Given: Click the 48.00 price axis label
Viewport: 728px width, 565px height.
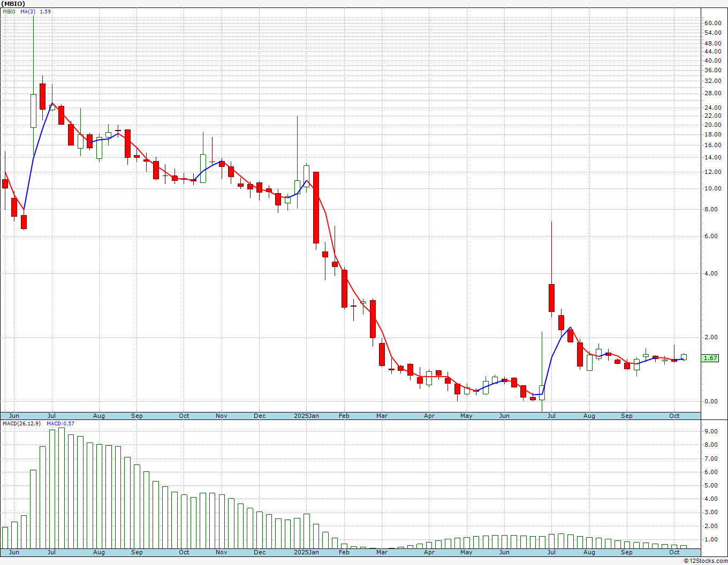Looking at the screenshot, I should 712,43.
